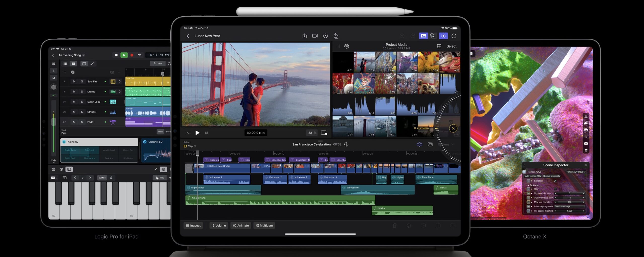Stop playback in Logic Pro
Screen dimensions: 644x257
coord(116,55)
